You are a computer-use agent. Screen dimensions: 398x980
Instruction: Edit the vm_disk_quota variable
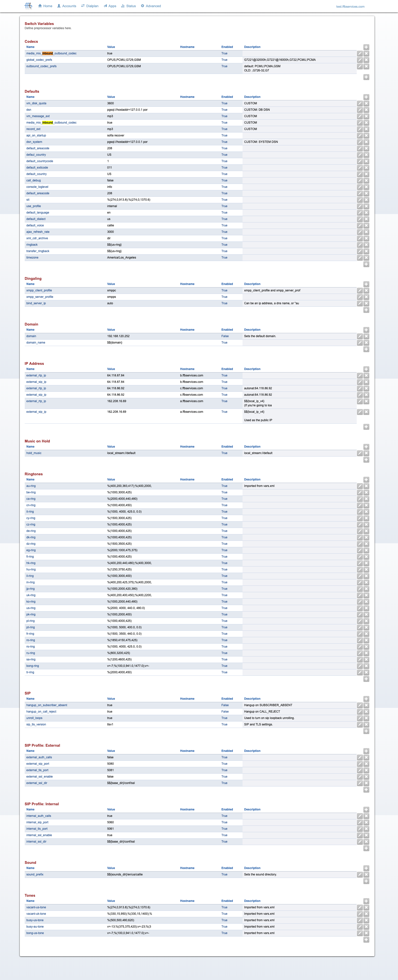click(360, 104)
